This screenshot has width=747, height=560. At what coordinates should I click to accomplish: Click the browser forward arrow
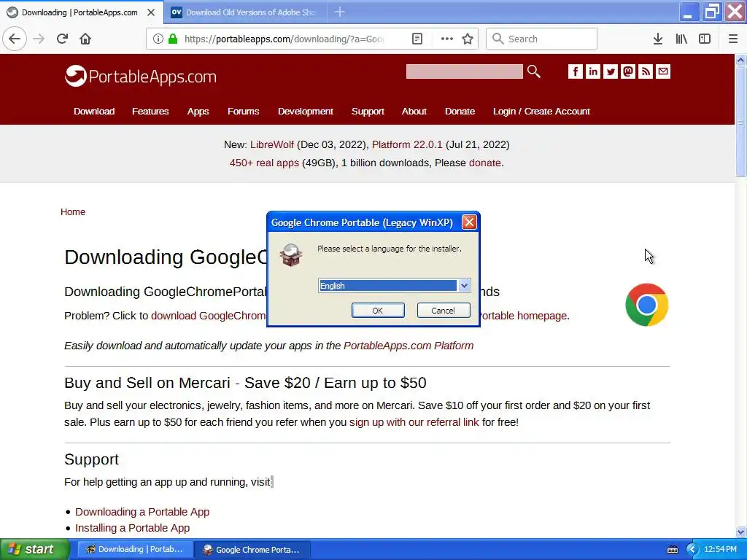click(39, 39)
